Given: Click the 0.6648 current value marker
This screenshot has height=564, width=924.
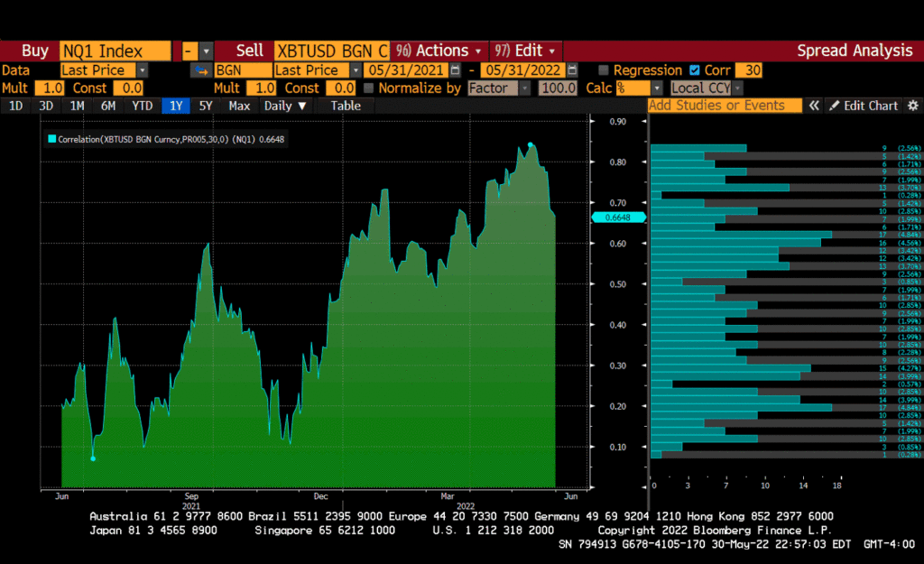Looking at the screenshot, I should [619, 217].
